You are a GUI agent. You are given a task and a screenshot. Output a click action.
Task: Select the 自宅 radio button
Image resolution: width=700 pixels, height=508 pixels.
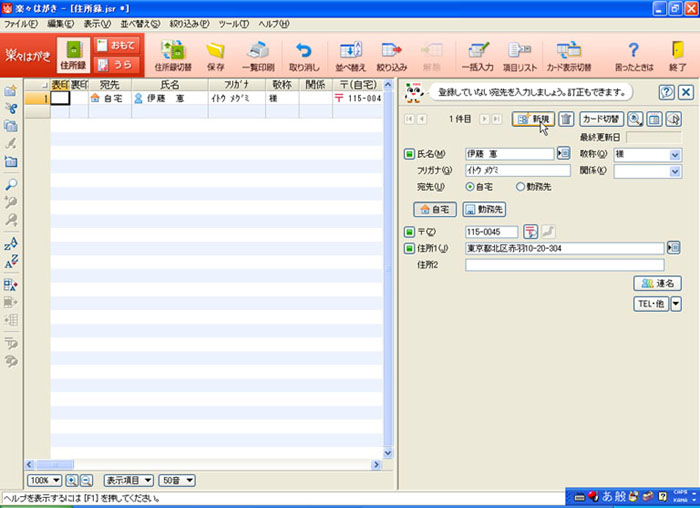pos(471,187)
